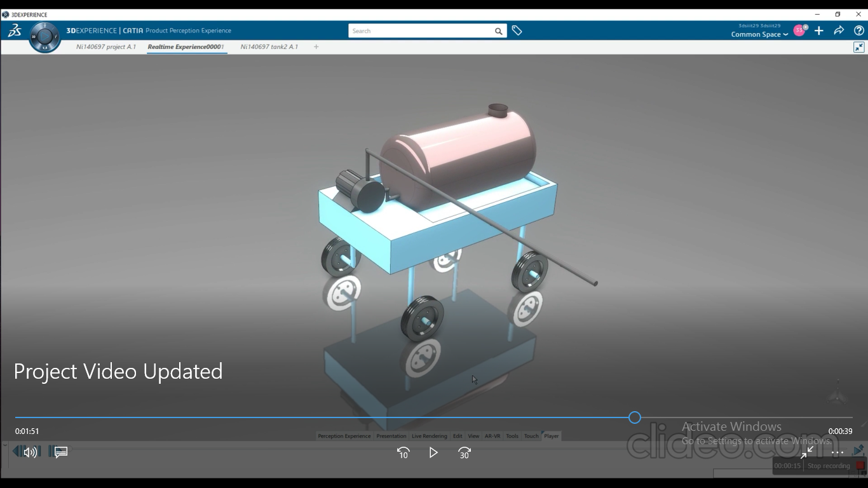Open the Player section tab
868x488 pixels.
pos(552,436)
